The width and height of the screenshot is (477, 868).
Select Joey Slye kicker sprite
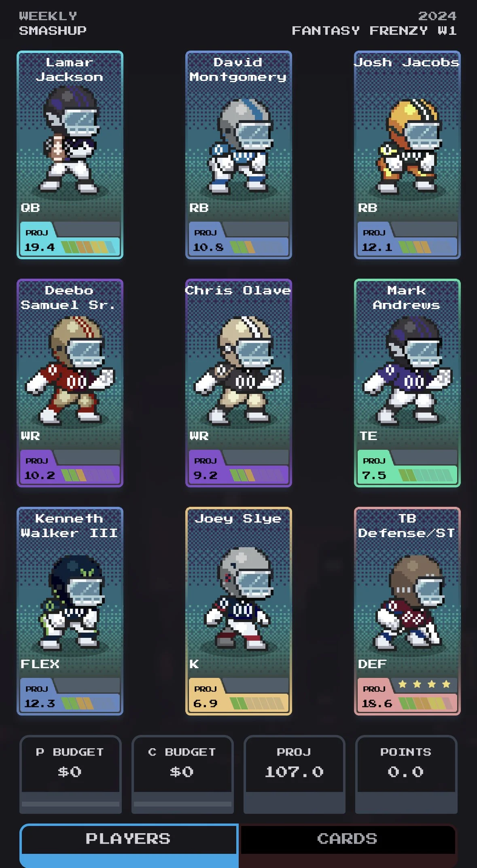238,599
